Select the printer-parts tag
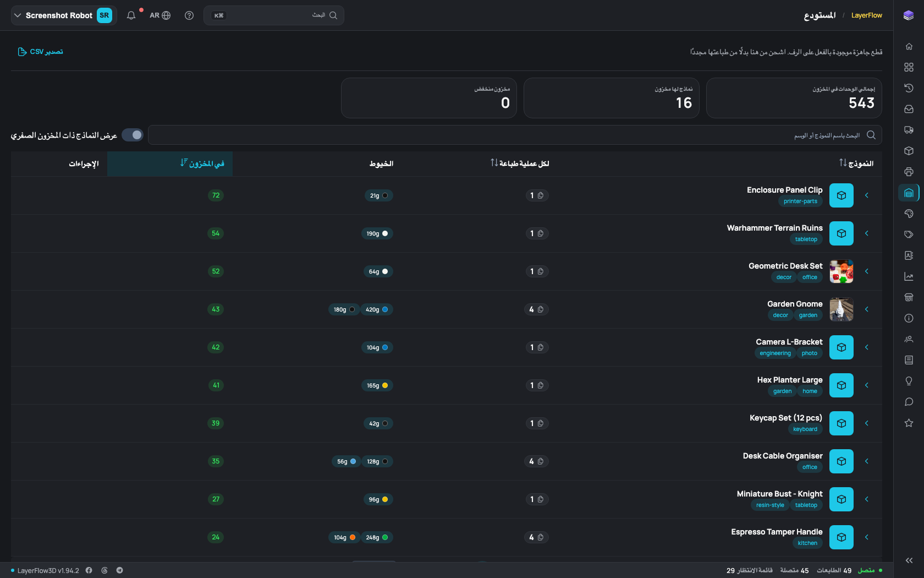Image resolution: width=924 pixels, height=578 pixels. [x=800, y=201]
